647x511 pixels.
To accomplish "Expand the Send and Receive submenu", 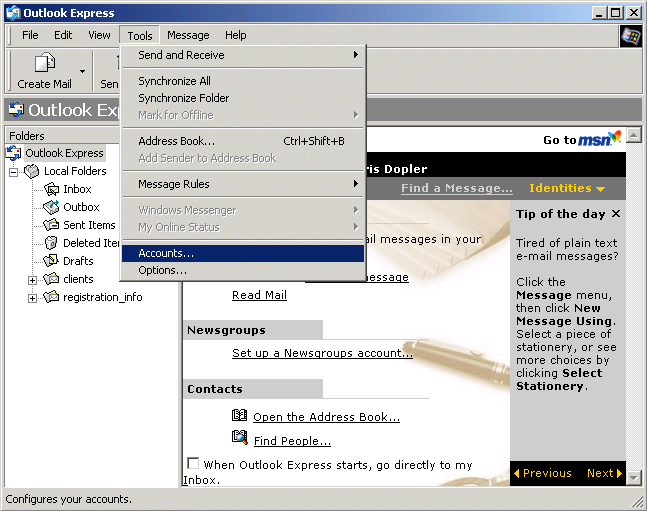I will 243,55.
